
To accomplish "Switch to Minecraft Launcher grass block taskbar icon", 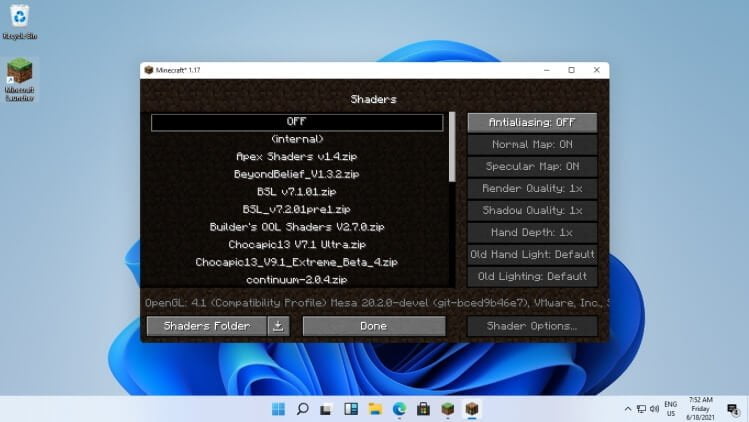I will (448, 409).
